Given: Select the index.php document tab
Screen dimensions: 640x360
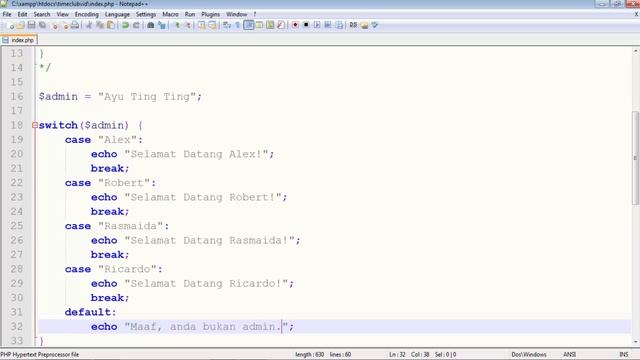Looking at the screenshot, I should point(19,40).
